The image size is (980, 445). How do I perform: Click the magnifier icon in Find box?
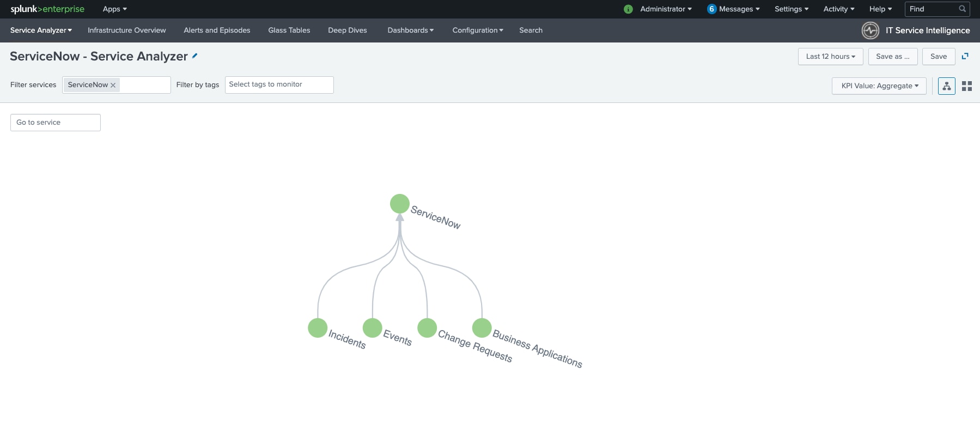(x=963, y=9)
